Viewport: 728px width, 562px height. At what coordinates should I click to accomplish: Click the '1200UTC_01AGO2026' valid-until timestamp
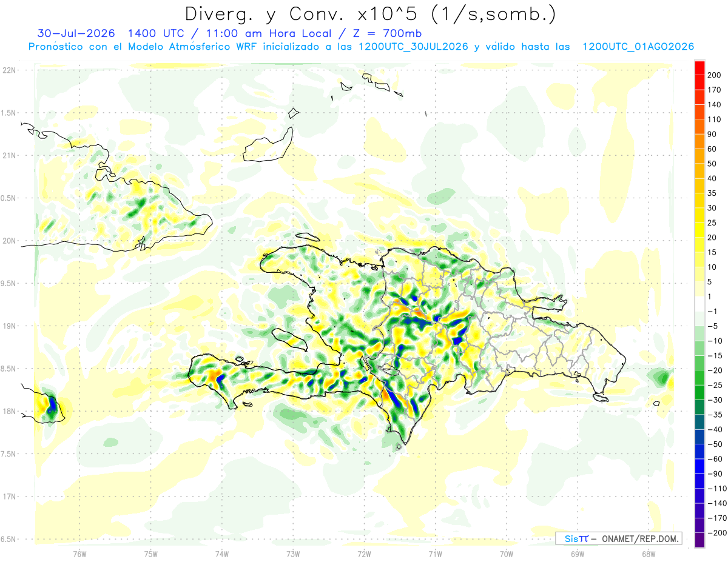[x=638, y=47]
